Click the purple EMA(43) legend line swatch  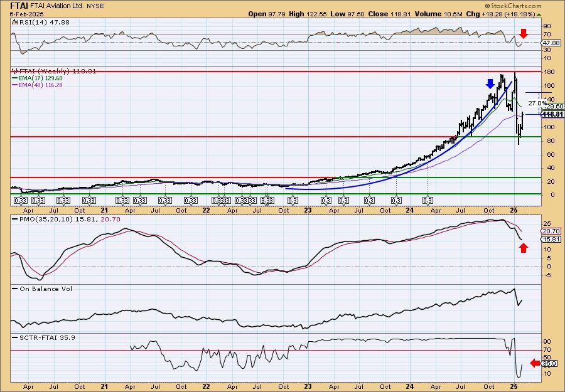coord(15,85)
